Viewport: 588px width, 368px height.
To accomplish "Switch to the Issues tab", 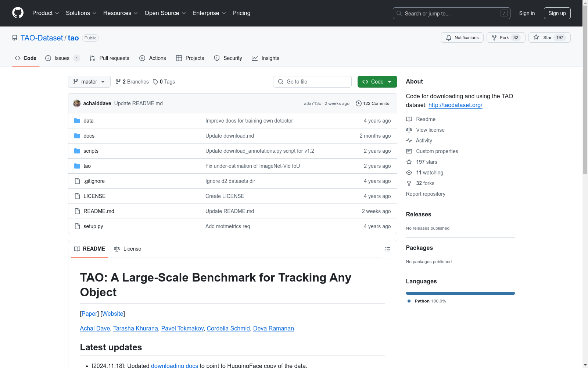I will [x=62, y=58].
